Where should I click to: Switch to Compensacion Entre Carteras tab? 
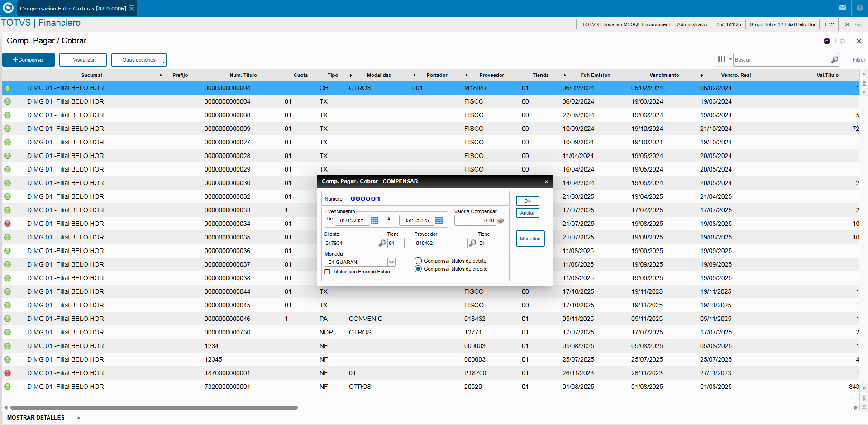point(72,9)
